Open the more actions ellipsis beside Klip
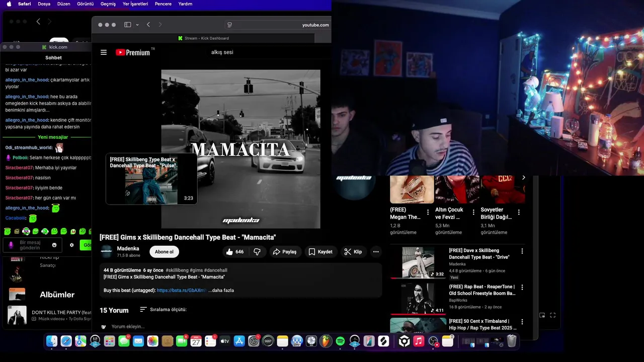Image resolution: width=644 pixels, height=362 pixels. 376,252
